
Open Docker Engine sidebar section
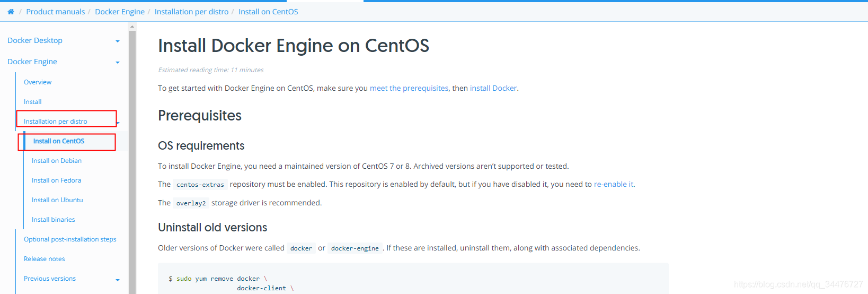[32, 62]
